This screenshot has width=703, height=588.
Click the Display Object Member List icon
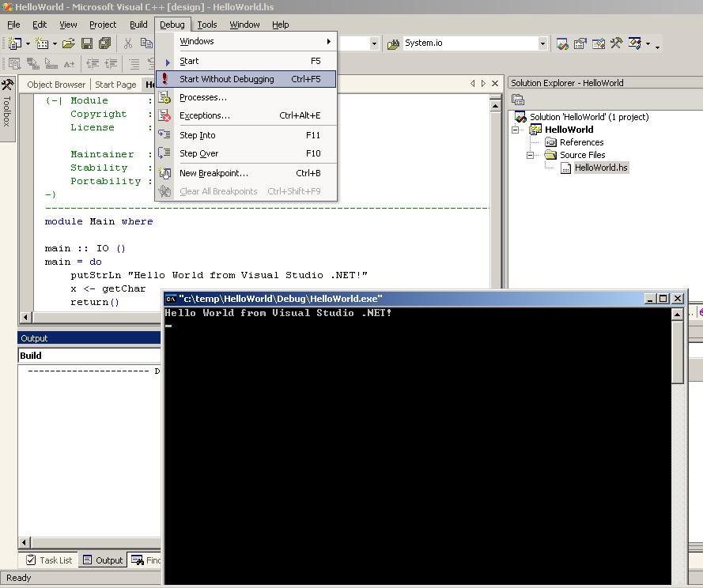click(14, 64)
